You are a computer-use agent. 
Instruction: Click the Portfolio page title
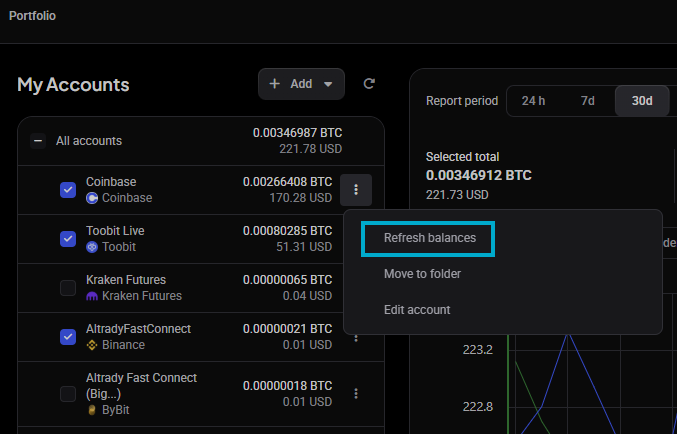point(32,16)
